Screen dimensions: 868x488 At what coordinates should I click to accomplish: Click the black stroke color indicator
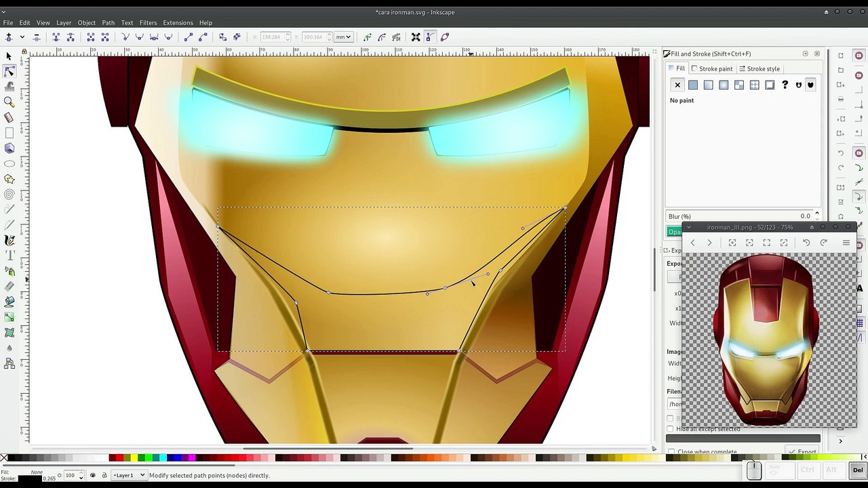coord(30,479)
